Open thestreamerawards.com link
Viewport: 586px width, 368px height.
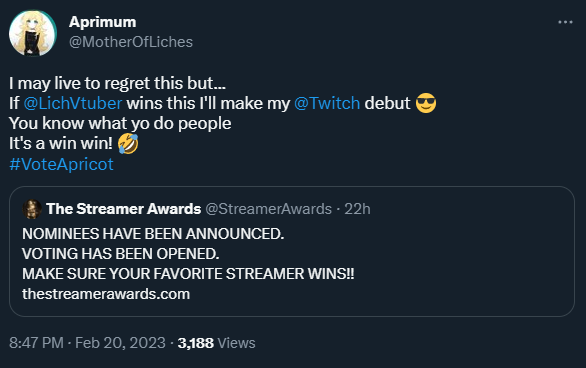pos(106,294)
